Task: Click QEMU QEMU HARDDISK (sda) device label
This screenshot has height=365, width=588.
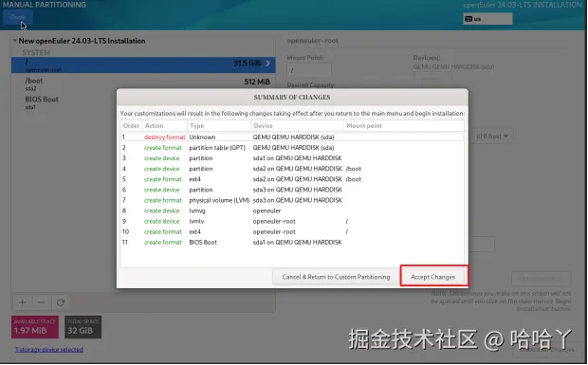Action: 453,66
